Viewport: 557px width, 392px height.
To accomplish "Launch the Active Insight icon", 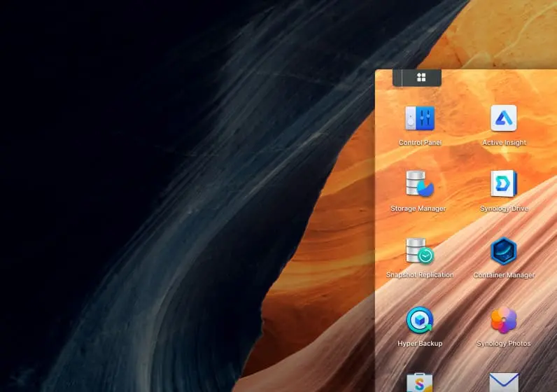I will click(504, 118).
